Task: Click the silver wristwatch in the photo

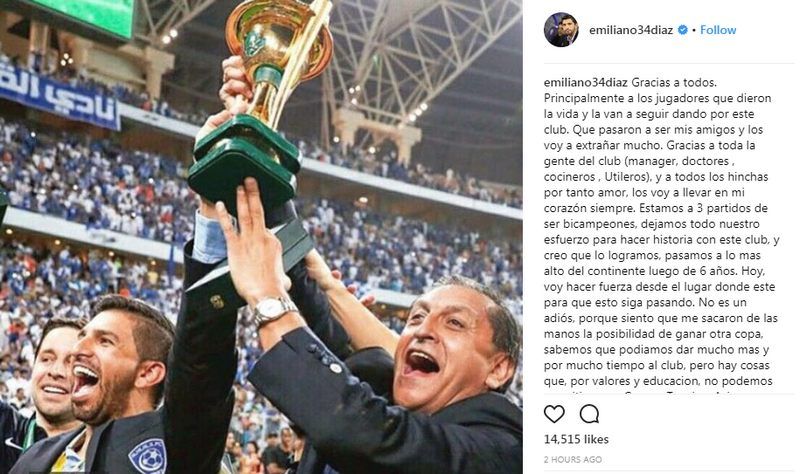Action: pyautogui.click(x=273, y=309)
